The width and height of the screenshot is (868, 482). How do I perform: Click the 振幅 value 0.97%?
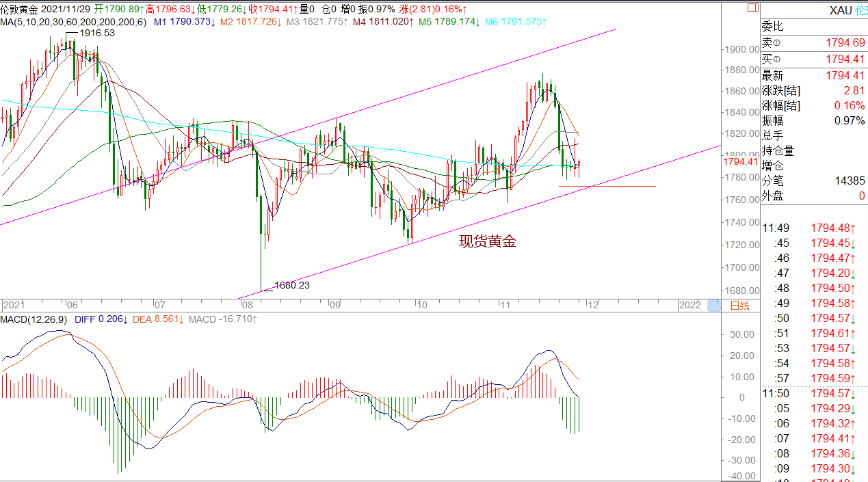click(x=850, y=121)
